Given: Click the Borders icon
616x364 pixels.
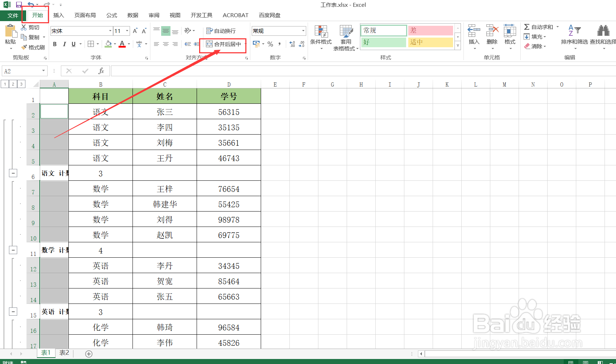Looking at the screenshot, I should click(91, 44).
